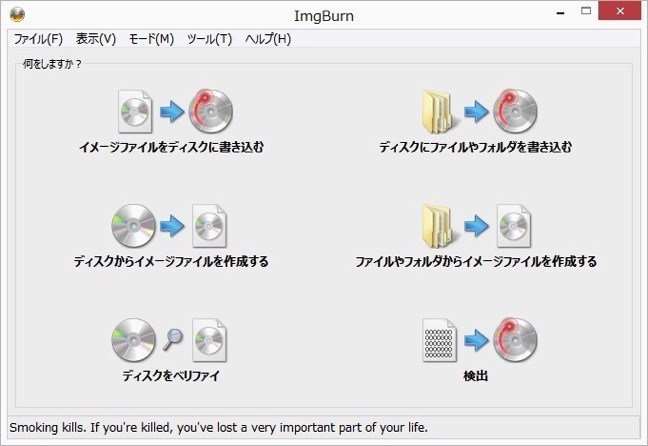
Task: Open the ヘルプ(H) menu
Action: click(x=268, y=39)
